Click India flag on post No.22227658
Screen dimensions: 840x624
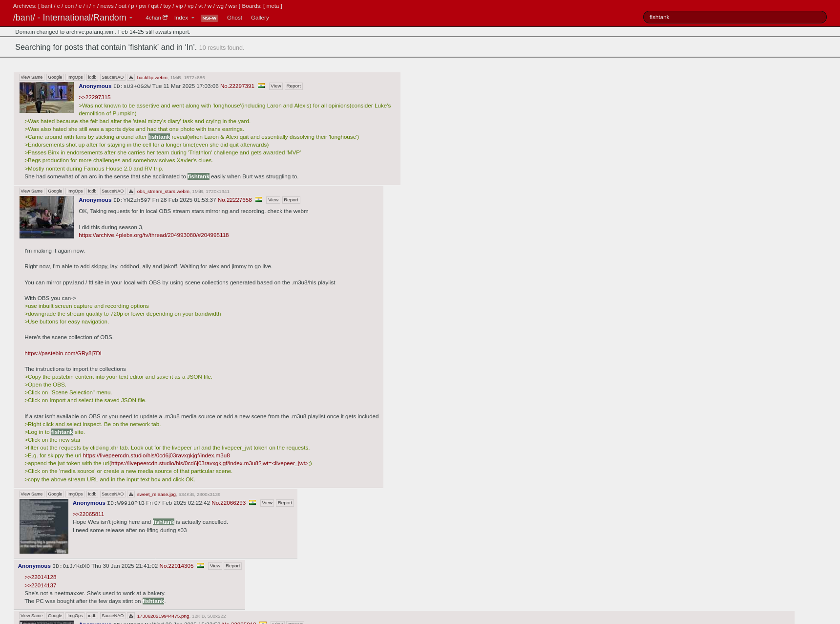point(259,199)
